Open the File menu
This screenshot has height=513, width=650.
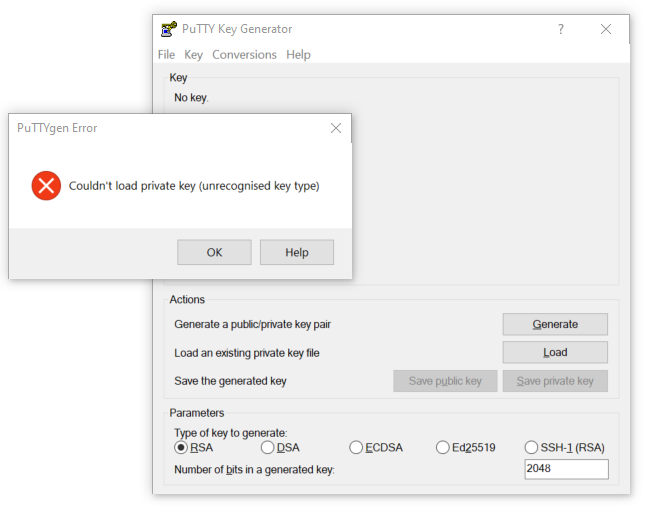166,55
